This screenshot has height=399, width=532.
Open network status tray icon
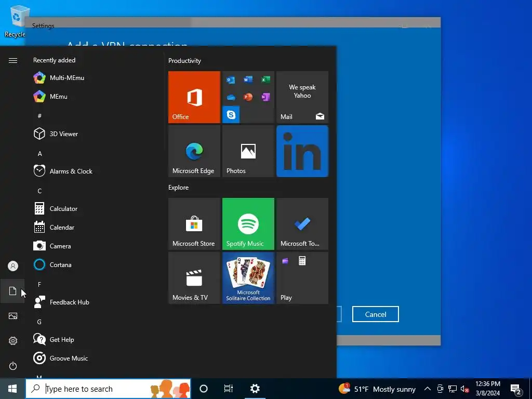pos(453,389)
